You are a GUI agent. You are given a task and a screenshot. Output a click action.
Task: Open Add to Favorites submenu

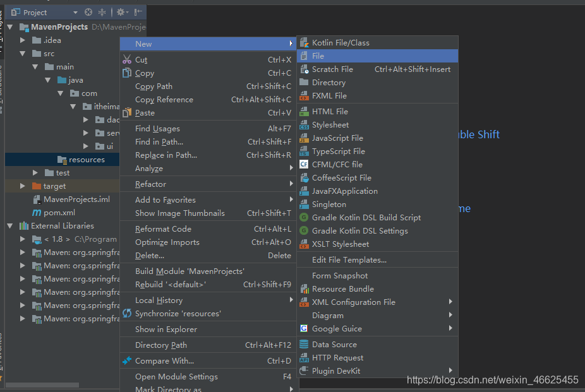point(208,199)
